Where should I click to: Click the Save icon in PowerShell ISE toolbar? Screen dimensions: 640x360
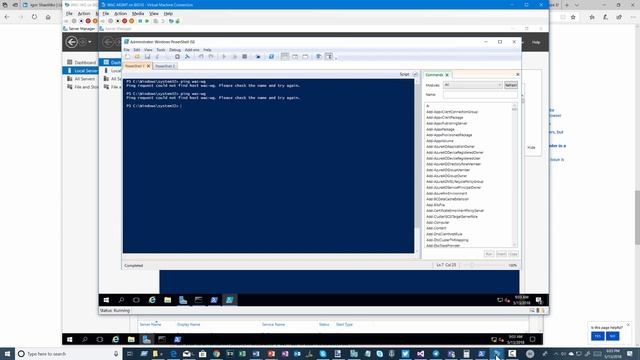click(147, 57)
